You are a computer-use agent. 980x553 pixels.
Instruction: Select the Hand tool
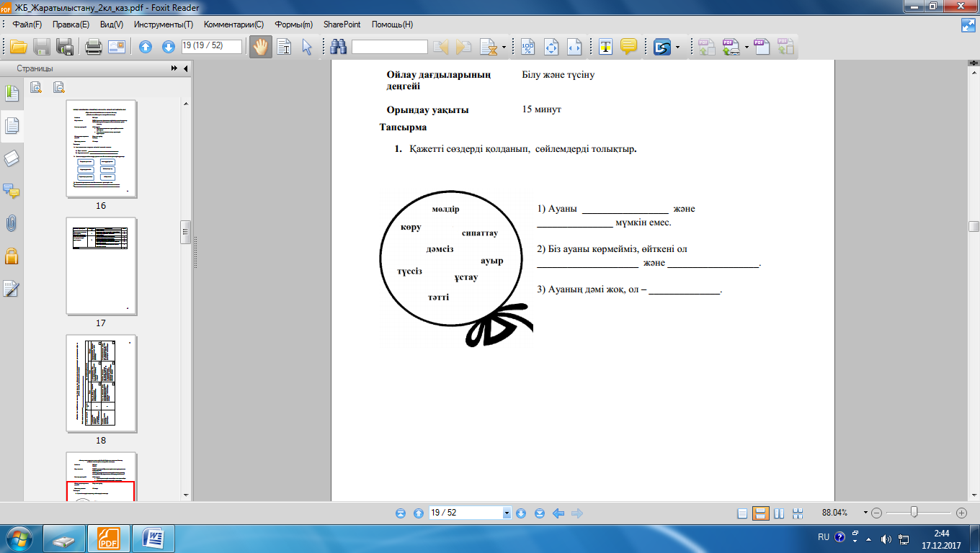[x=259, y=47]
